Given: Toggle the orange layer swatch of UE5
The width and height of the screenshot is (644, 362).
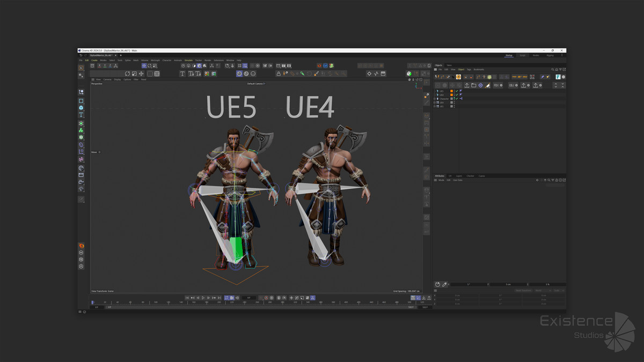Looking at the screenshot, I should (x=452, y=91).
